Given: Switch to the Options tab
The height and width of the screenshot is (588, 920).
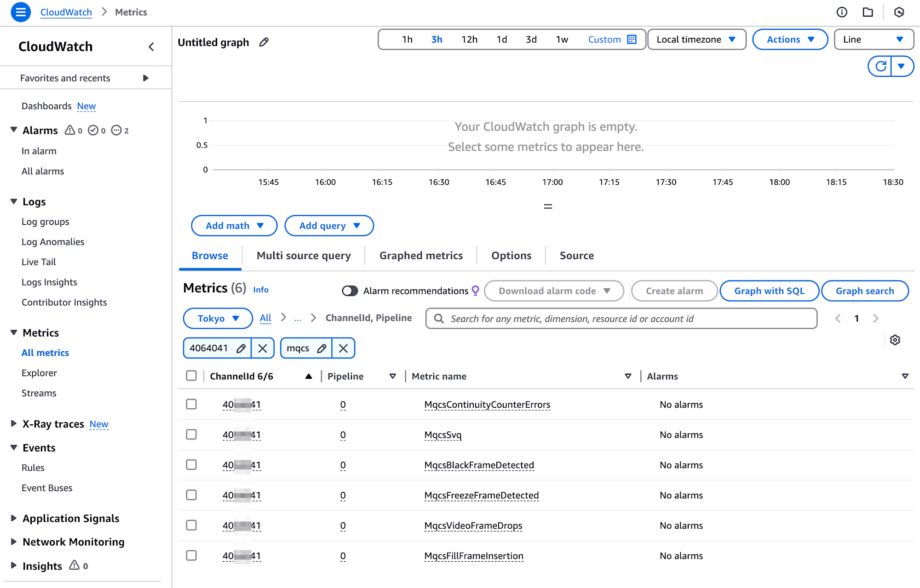Looking at the screenshot, I should [511, 256].
